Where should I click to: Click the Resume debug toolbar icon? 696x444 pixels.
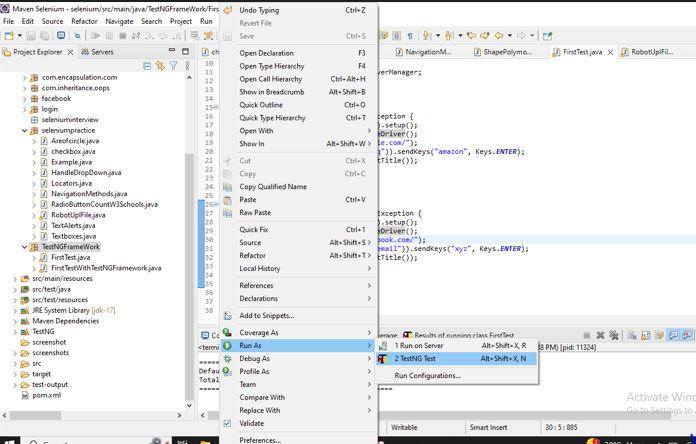[95, 36]
